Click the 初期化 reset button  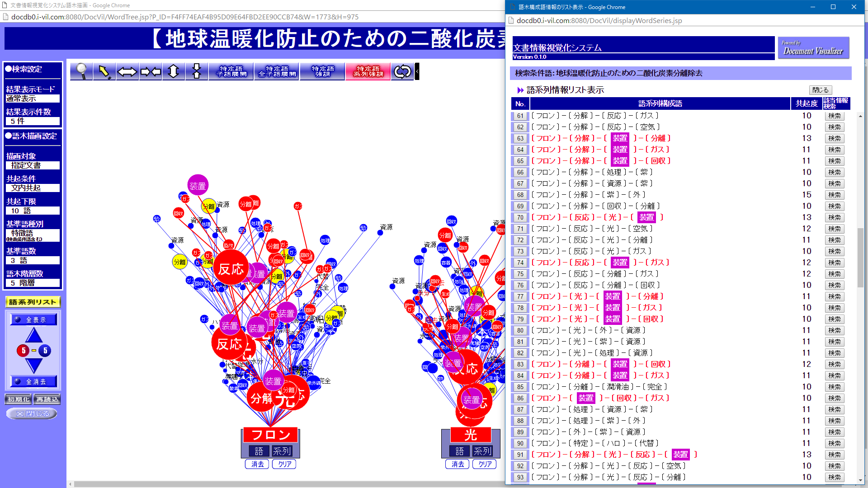point(18,399)
